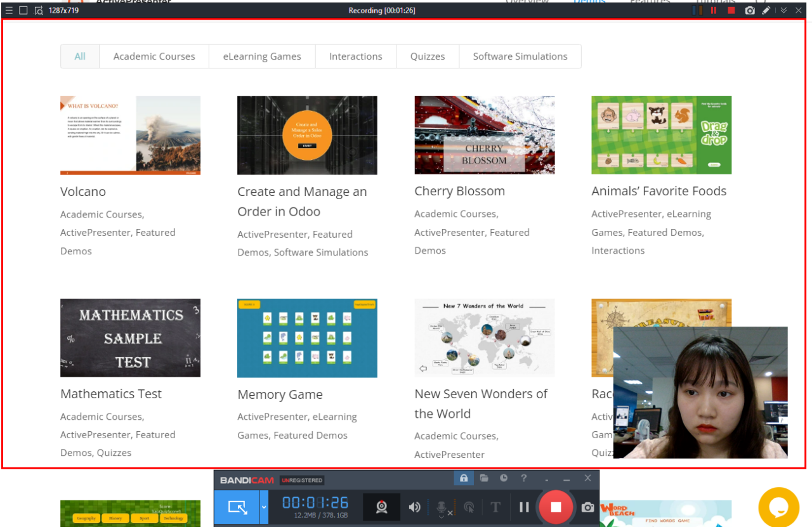Stop recording using the red square icon
Viewport: 812px width, 527px height.
pyautogui.click(x=731, y=10)
